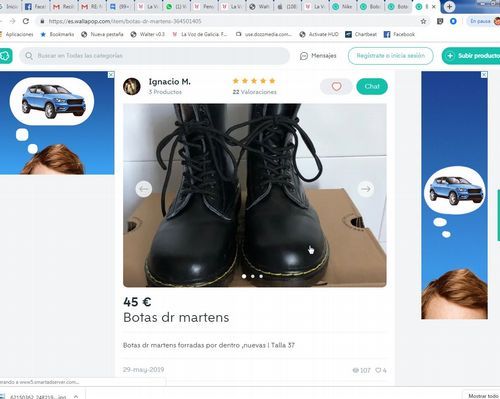Open the Aplicaciones bookmark shortcut
This screenshot has height=399, width=500.
coord(17,34)
